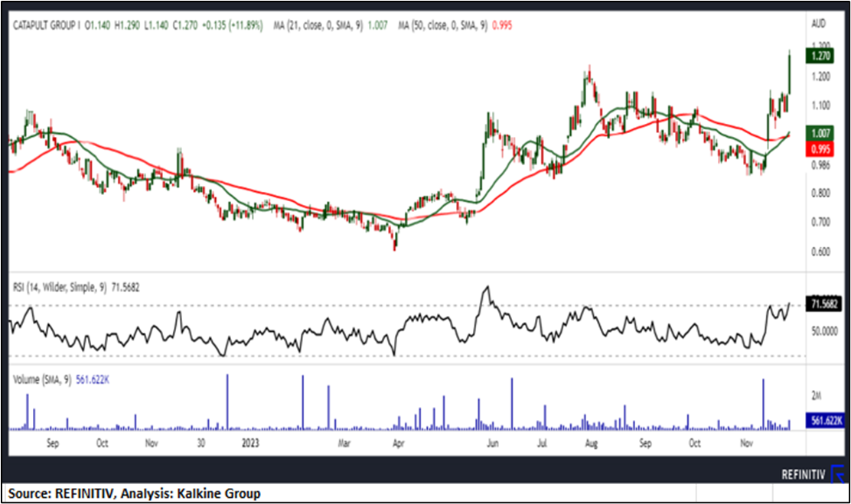The height and width of the screenshot is (504, 851).
Task: Click the green 1.270 last price tag
Action: click(820, 56)
